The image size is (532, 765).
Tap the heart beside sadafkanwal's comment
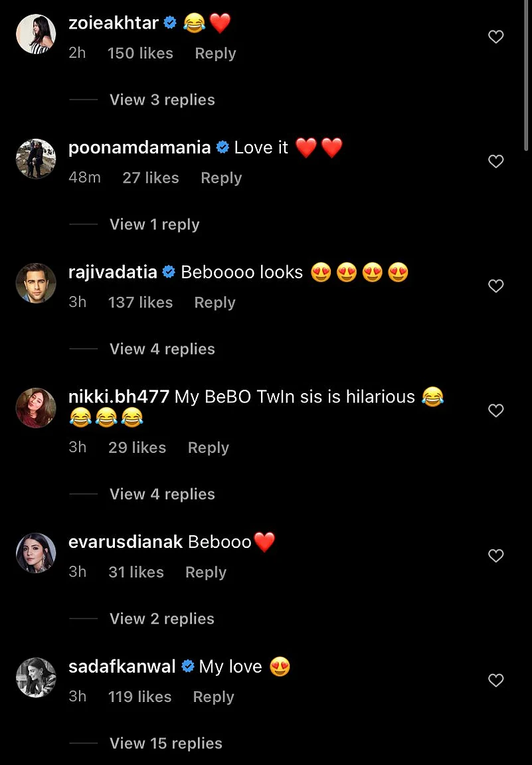496,681
